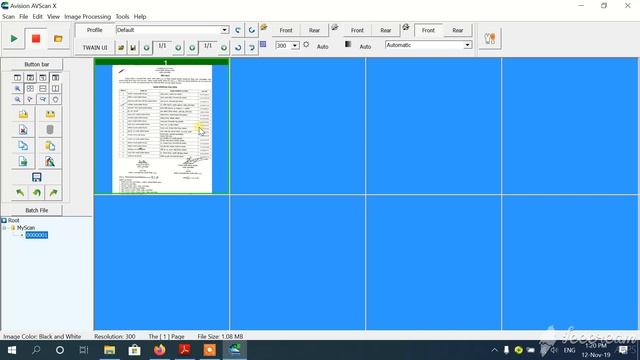640x360 pixels.
Task: Open folder icon beside the stop button
Action: pyautogui.click(x=58, y=38)
